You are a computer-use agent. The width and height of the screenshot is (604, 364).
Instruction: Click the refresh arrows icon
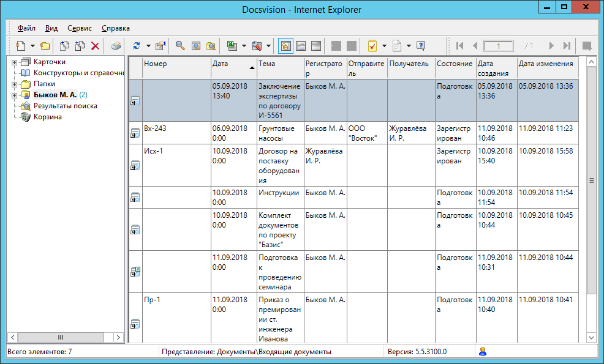pos(137,46)
